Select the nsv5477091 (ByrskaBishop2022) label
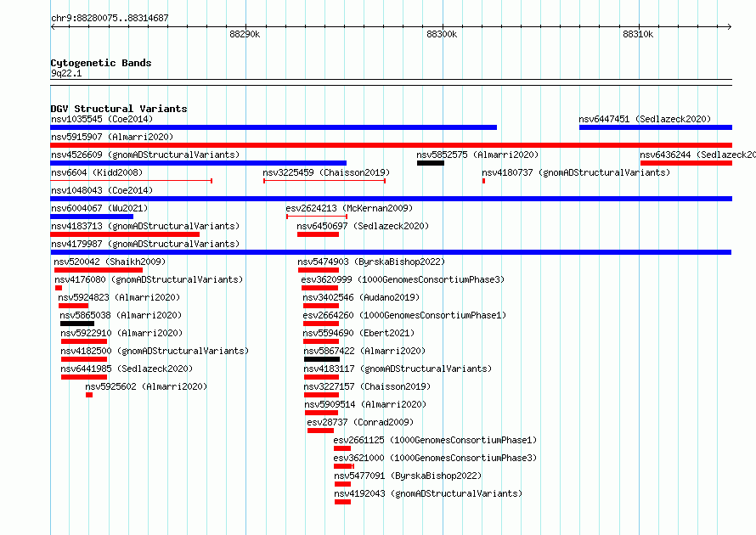The width and height of the screenshot is (756, 535). 408,476
